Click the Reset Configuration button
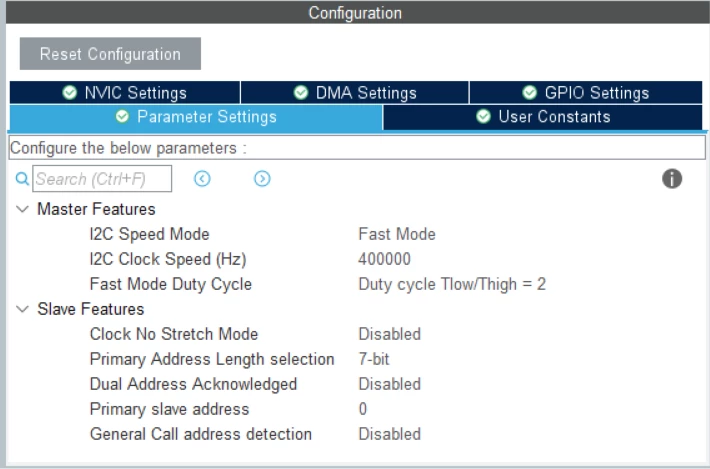The image size is (710, 469). point(110,54)
